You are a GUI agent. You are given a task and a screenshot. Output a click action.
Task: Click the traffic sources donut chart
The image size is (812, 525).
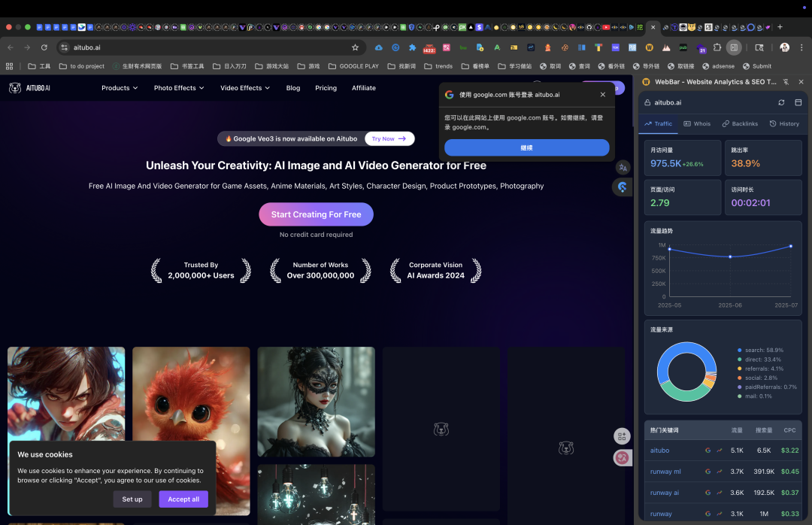click(x=686, y=372)
